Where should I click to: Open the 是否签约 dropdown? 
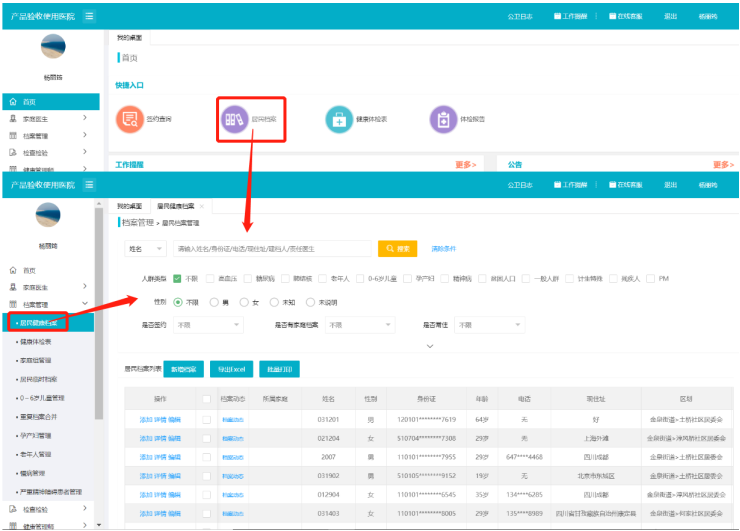208,325
